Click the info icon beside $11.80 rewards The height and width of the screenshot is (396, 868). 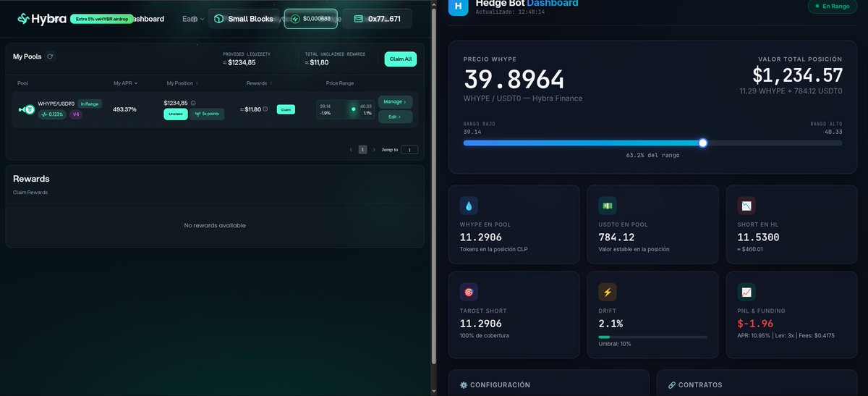tap(265, 109)
